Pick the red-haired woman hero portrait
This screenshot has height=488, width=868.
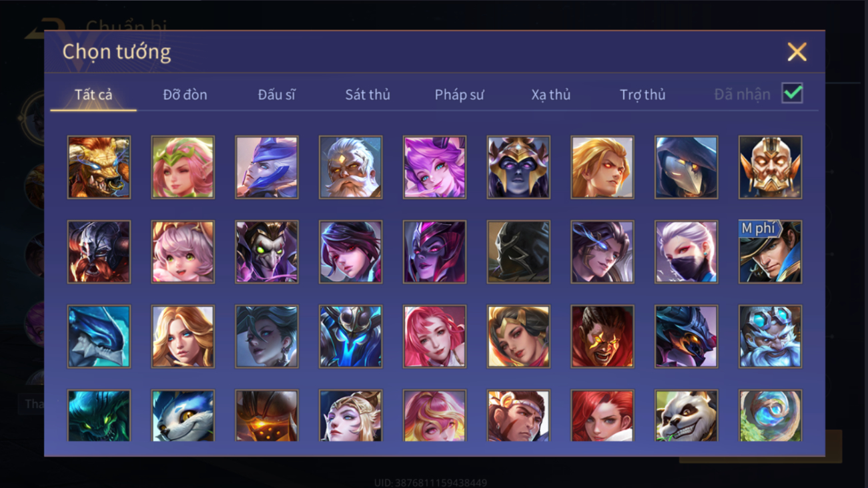(x=602, y=416)
